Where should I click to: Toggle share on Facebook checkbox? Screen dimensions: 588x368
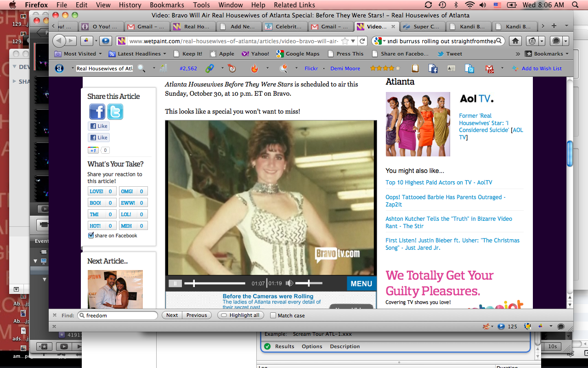tap(91, 236)
